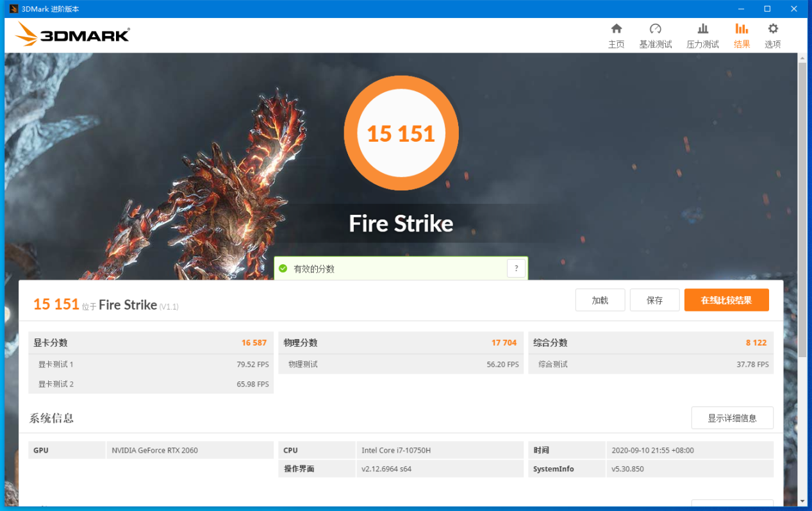Click the 显卡分数 header row
812x511 pixels.
click(151, 342)
